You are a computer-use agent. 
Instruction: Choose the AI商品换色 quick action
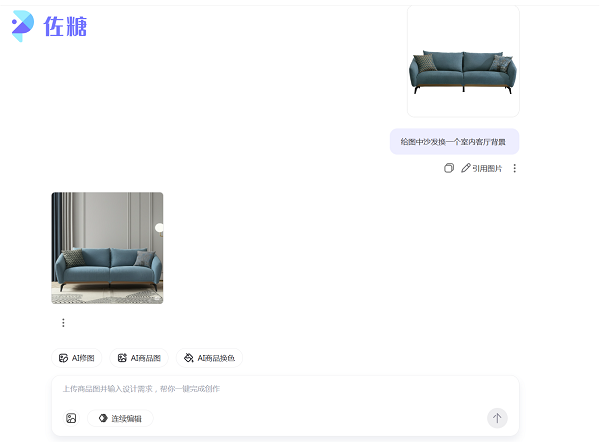tap(209, 358)
